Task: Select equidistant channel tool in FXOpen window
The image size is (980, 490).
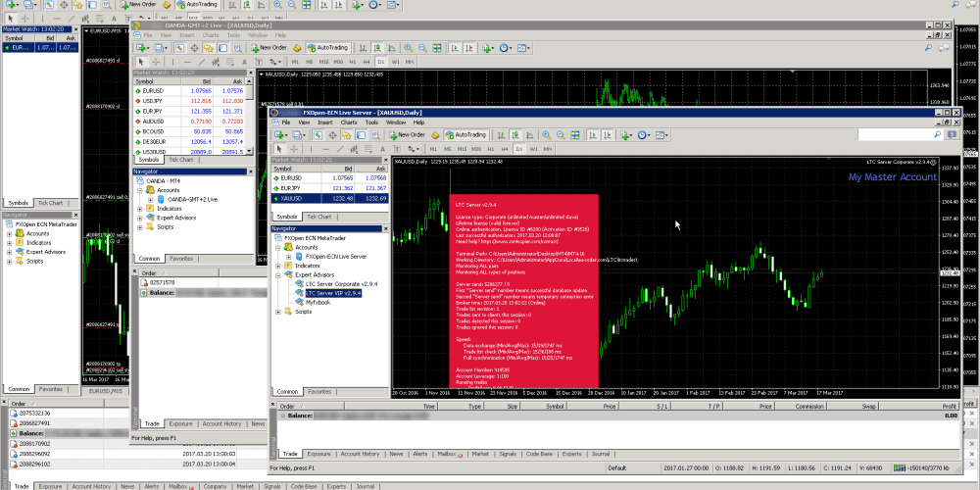Action: [x=355, y=149]
